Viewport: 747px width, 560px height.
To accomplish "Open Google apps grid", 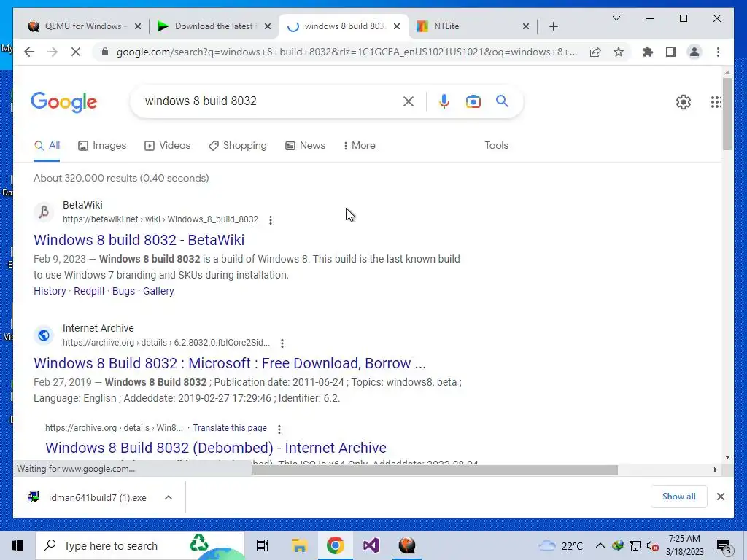I will point(716,101).
